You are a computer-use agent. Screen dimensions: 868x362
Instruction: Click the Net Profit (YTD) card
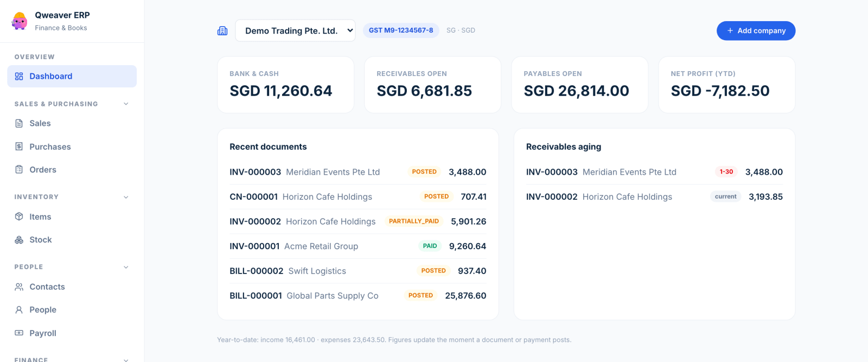(x=726, y=85)
